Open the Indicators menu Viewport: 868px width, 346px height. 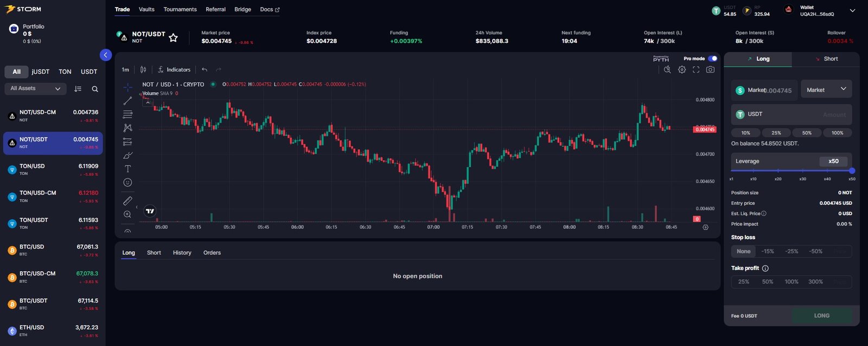[x=174, y=69]
